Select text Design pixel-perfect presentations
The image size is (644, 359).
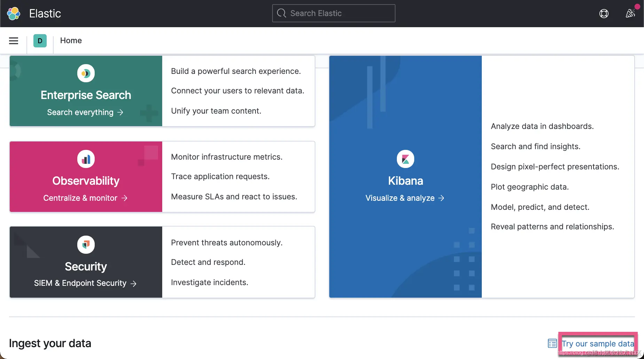pyautogui.click(x=555, y=167)
